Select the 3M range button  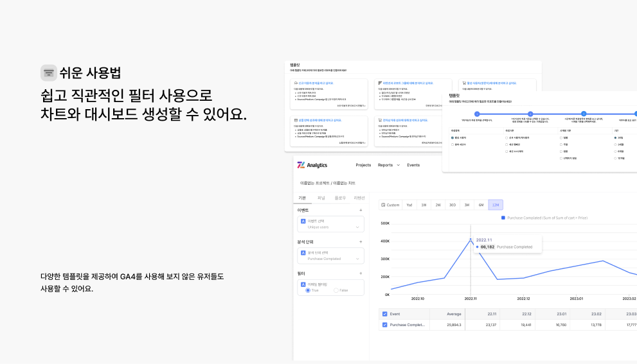[x=467, y=205]
